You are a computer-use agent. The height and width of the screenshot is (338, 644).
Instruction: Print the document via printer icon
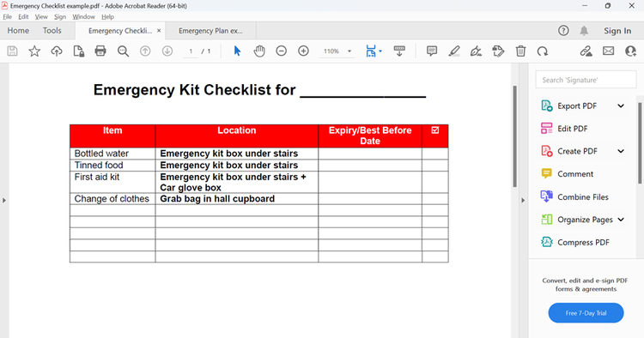100,51
